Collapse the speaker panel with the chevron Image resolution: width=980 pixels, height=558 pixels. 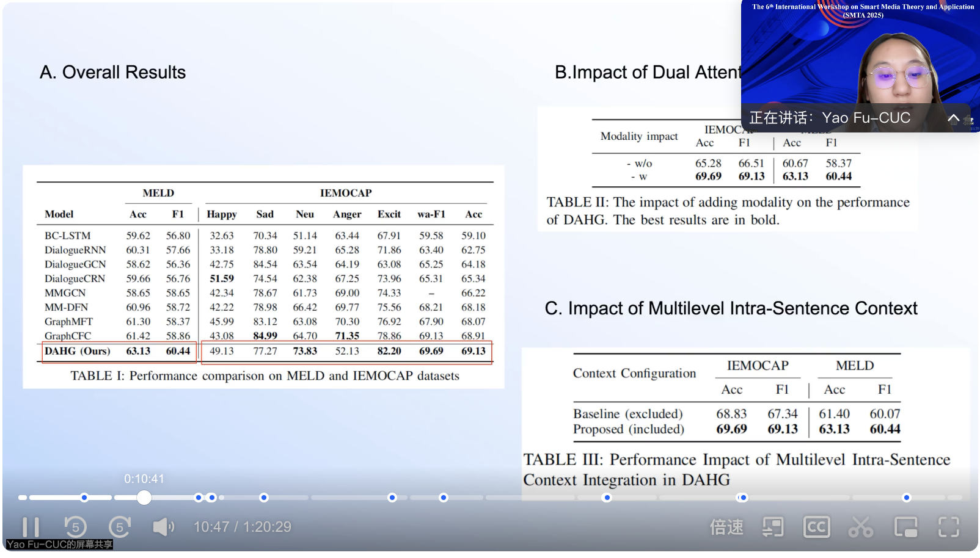(x=953, y=118)
